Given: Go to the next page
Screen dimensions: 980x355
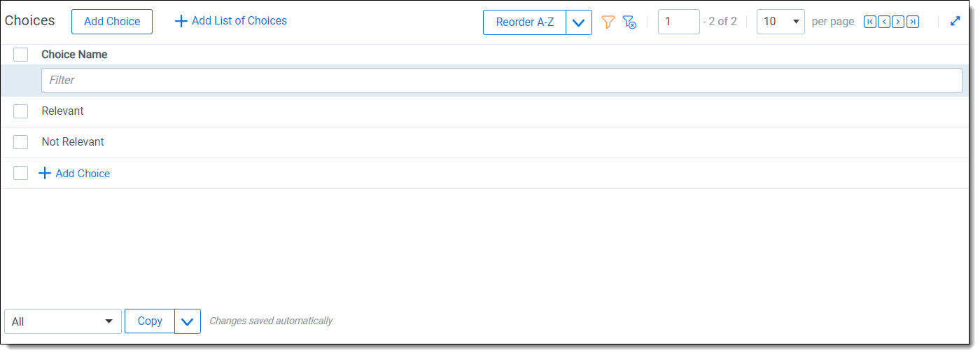Looking at the screenshot, I should [x=898, y=22].
